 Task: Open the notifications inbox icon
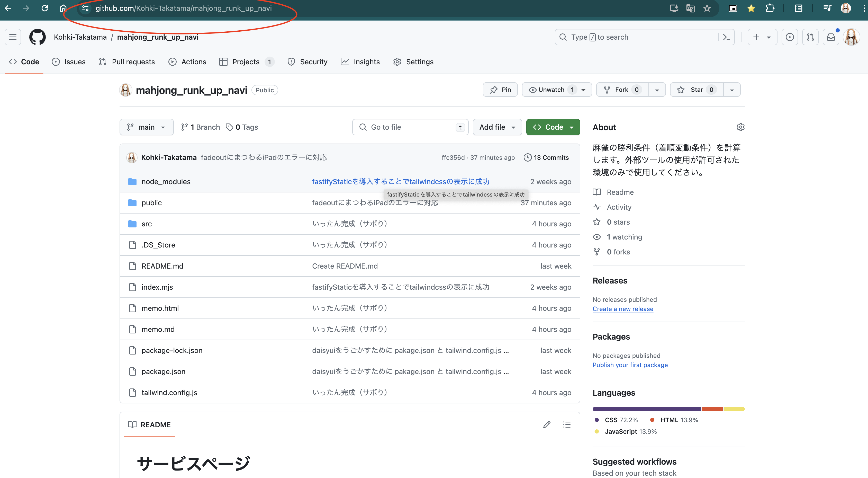click(831, 37)
